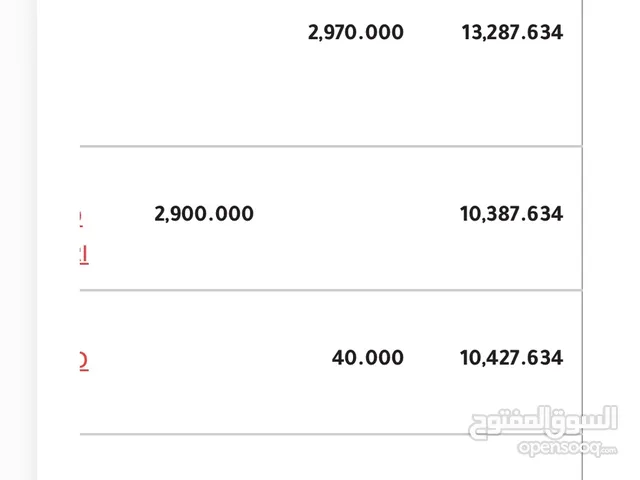Select the 2,970.000 amount
Image resolution: width=640 pixels, height=480 pixels.
356,33
